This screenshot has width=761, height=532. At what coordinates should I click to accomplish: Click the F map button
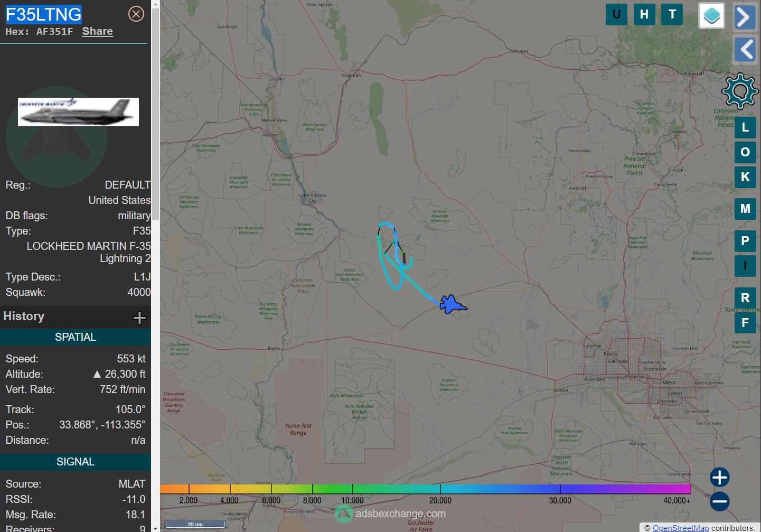pos(745,323)
